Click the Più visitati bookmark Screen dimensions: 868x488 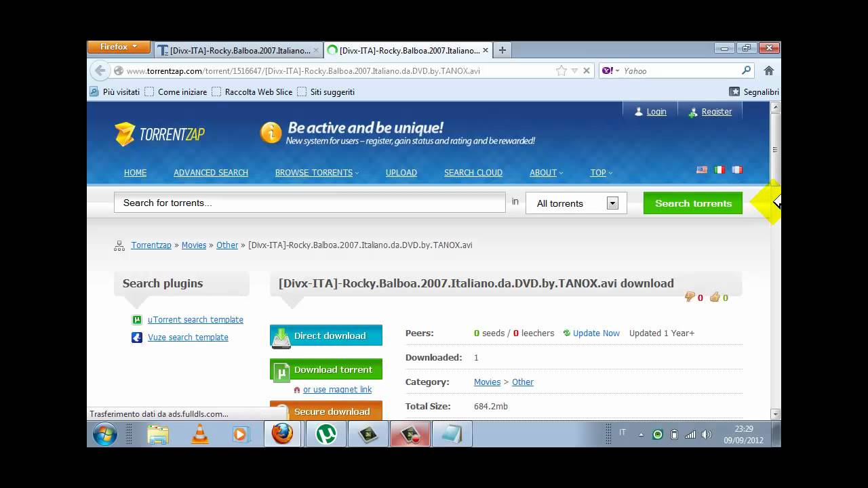[x=115, y=92]
